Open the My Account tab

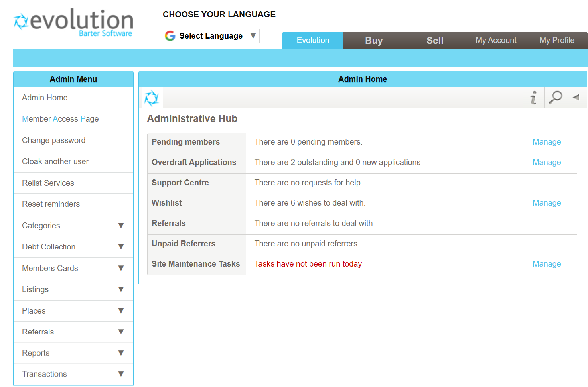pos(496,41)
